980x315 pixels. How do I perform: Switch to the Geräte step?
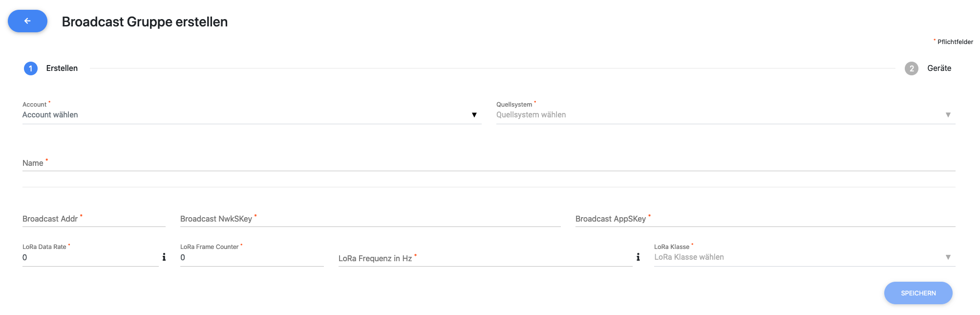click(939, 68)
